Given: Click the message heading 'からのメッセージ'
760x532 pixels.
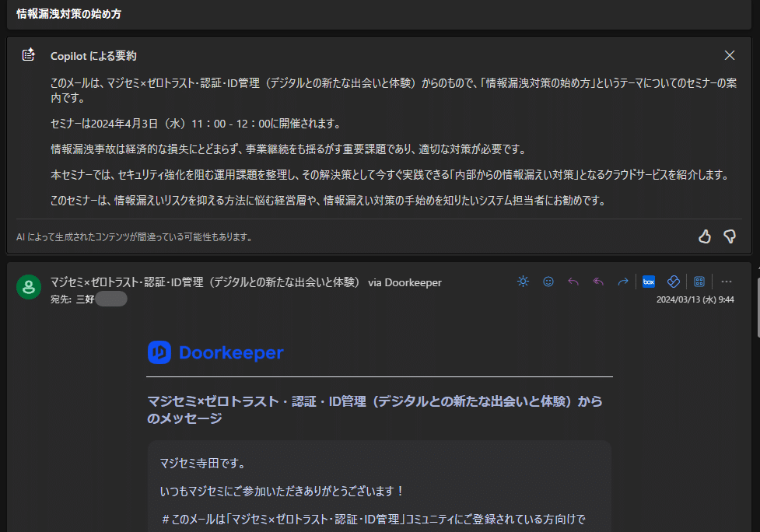Looking at the screenshot, I should coord(375,409).
